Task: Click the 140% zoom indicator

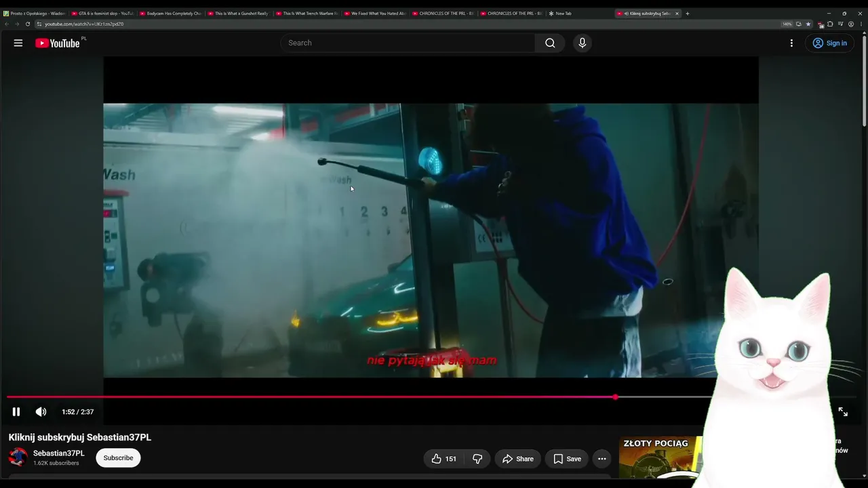Action: click(787, 24)
